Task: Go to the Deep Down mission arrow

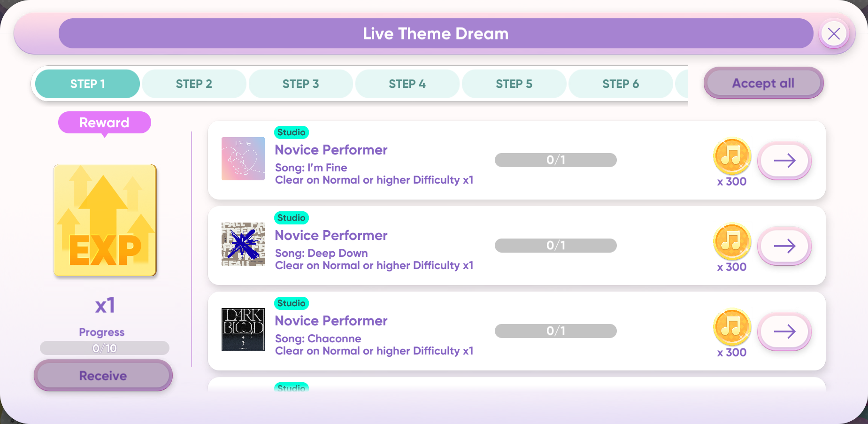Action: pos(784,246)
